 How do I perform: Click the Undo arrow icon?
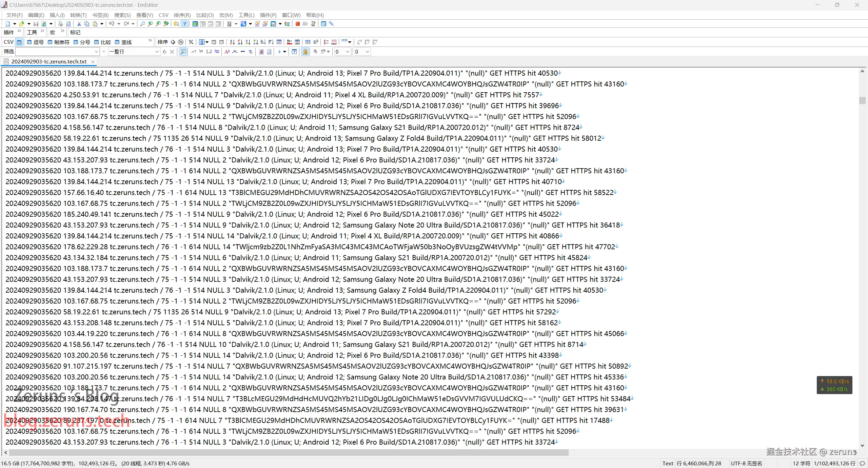coord(111,24)
